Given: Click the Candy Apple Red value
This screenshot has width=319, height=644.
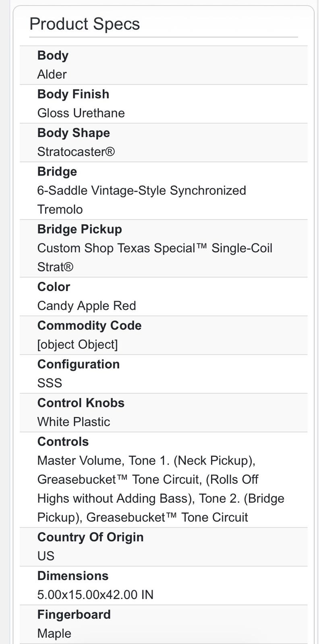Looking at the screenshot, I should 87,306.
